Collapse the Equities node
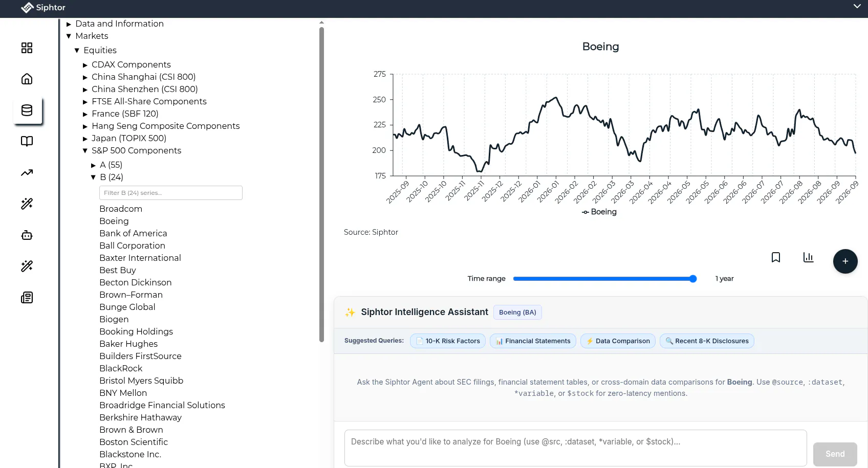The height and width of the screenshot is (468, 868). [77, 51]
